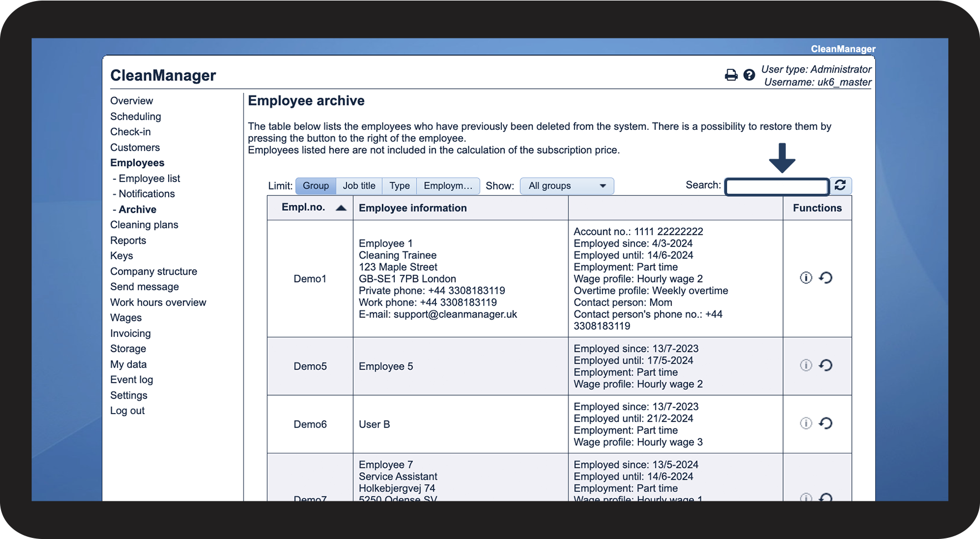Click the Holkebjergvej 74 address text
This screenshot has height=539, width=980.
[397, 488]
